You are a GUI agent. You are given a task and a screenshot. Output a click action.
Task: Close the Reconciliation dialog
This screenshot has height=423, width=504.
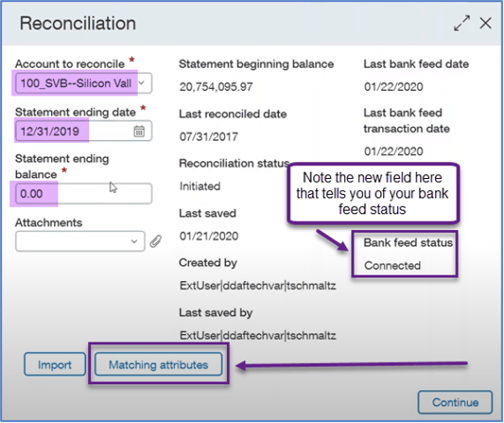click(485, 23)
